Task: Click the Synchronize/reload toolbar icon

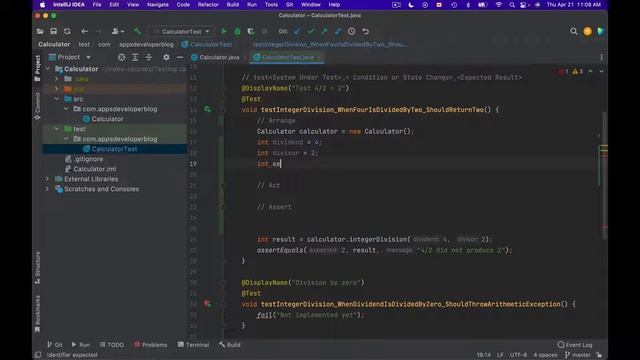Action: click(67, 31)
